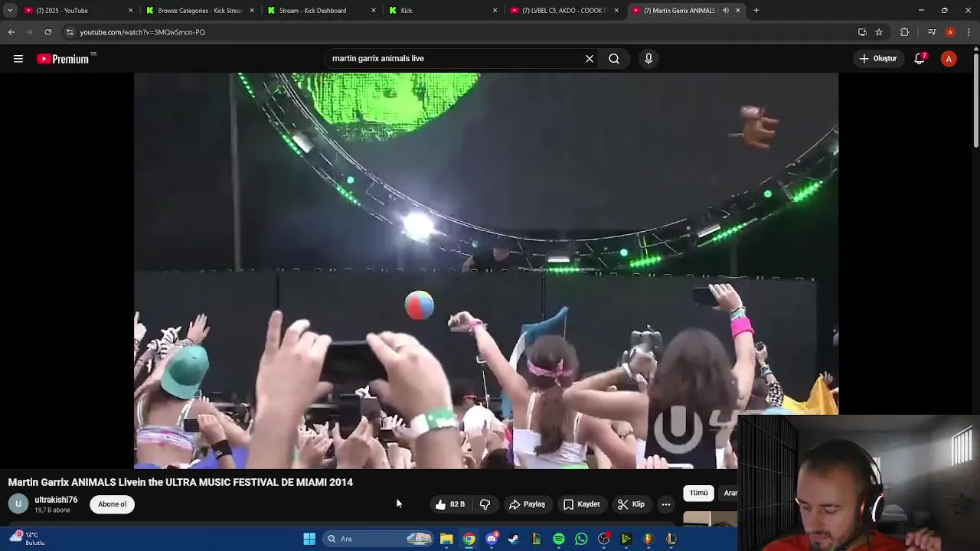Click taskbar search box Ara
The height and width of the screenshot is (551, 980).
coord(380,539)
